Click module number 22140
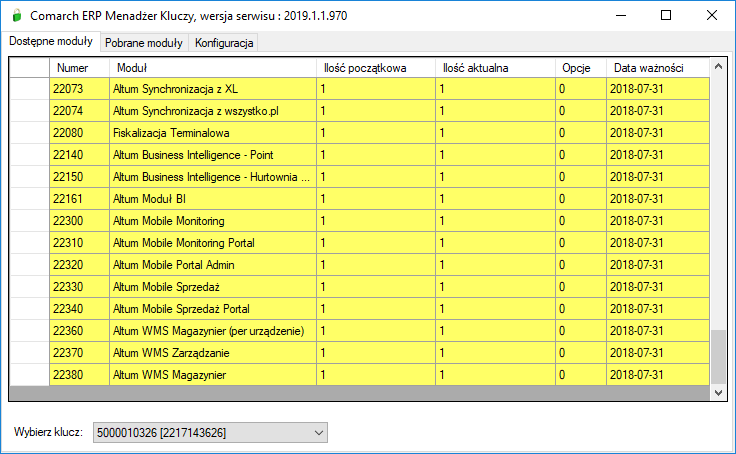This screenshot has height=454, width=736. pyautogui.click(x=79, y=155)
